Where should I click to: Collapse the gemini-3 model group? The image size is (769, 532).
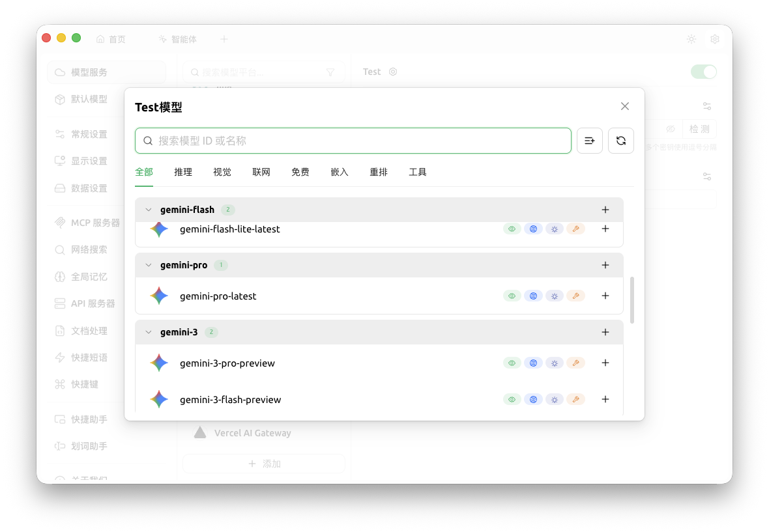coord(148,332)
